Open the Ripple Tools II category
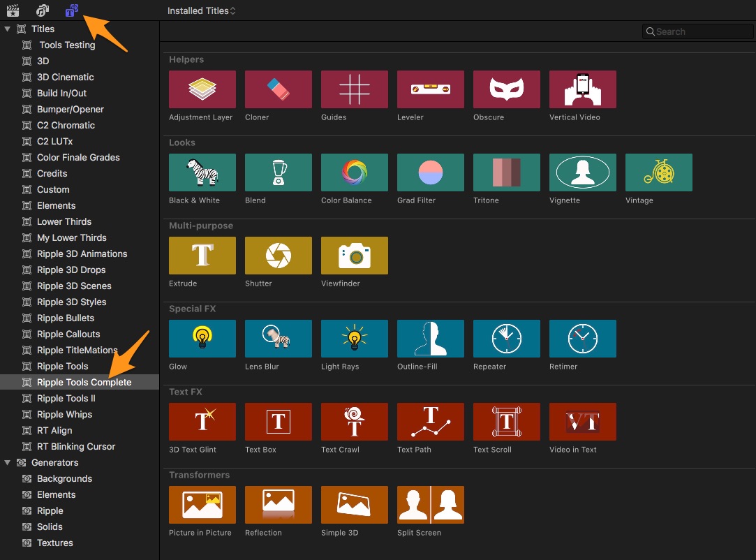Image resolution: width=756 pixels, height=560 pixels. (x=80, y=399)
